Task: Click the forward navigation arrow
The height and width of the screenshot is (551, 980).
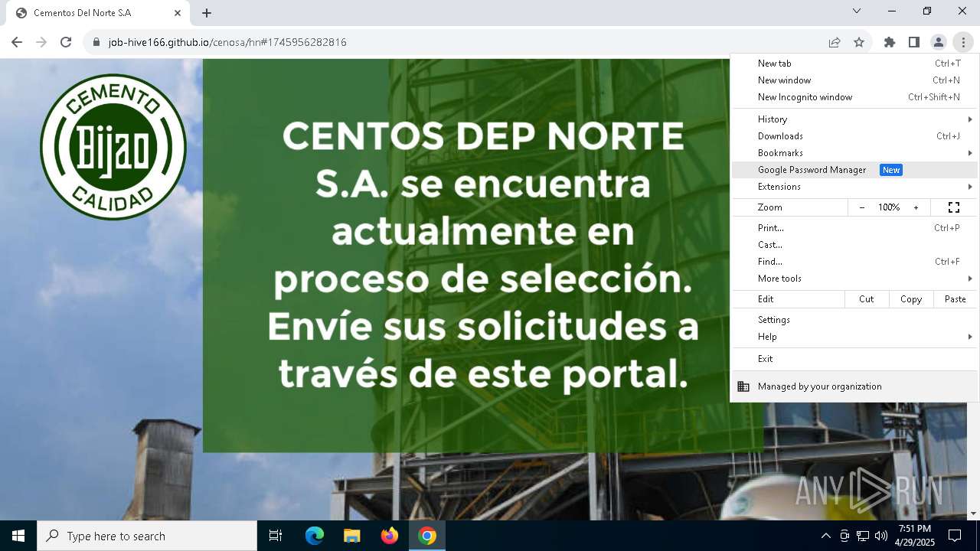Action: [41, 42]
